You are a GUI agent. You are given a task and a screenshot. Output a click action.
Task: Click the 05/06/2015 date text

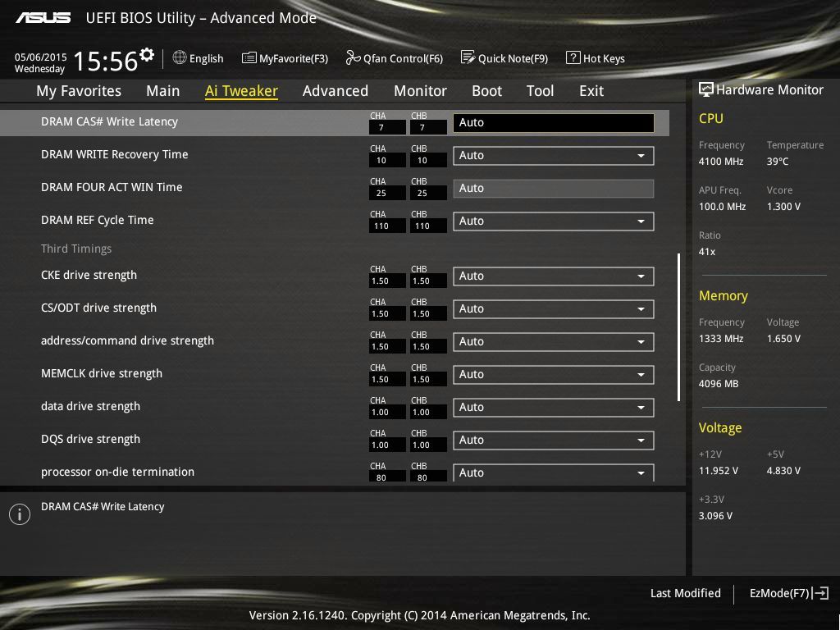[41, 57]
